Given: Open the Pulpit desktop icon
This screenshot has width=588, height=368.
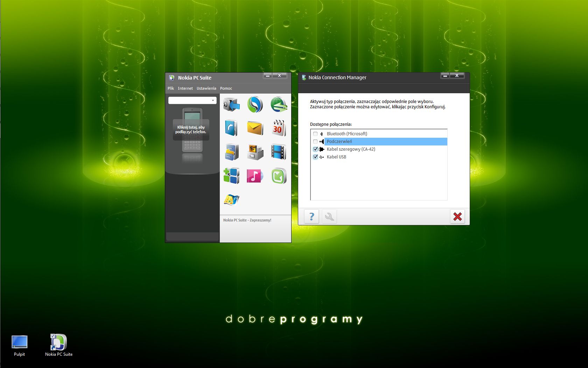Looking at the screenshot, I should (x=19, y=346).
